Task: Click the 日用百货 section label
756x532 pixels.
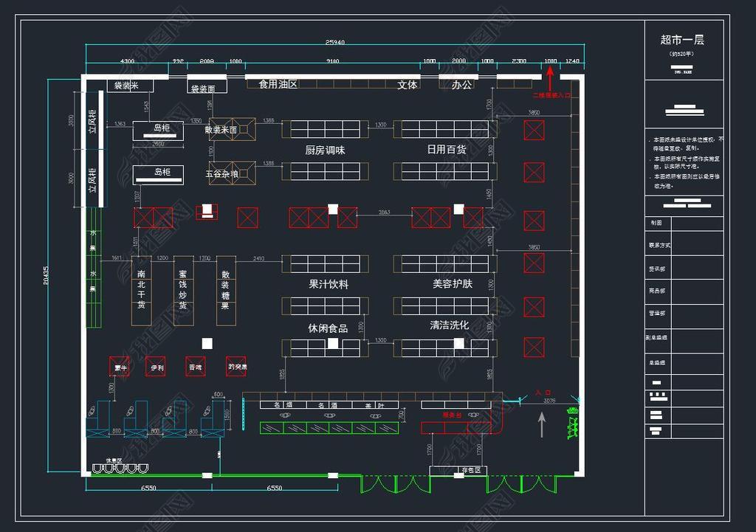Action: click(447, 149)
